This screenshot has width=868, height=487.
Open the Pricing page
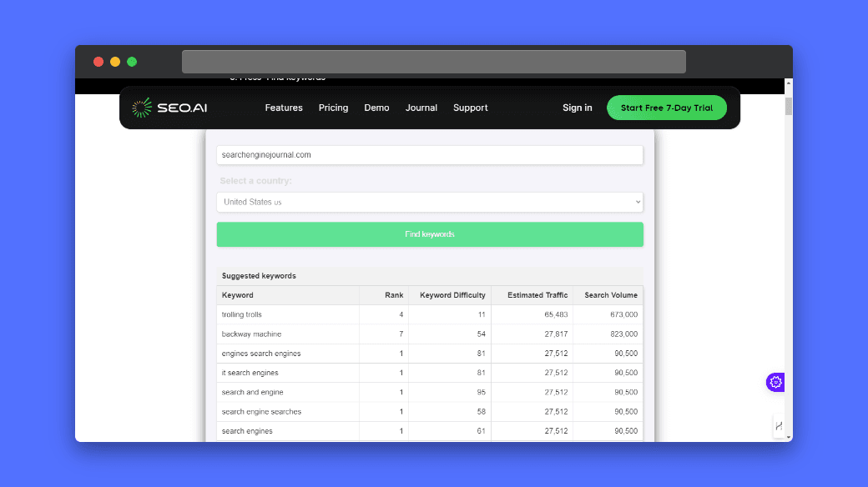pos(333,108)
